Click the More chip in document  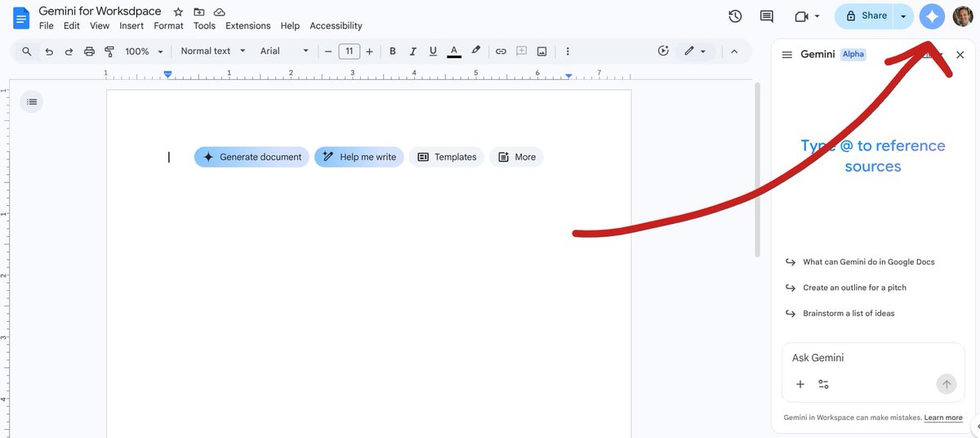516,157
